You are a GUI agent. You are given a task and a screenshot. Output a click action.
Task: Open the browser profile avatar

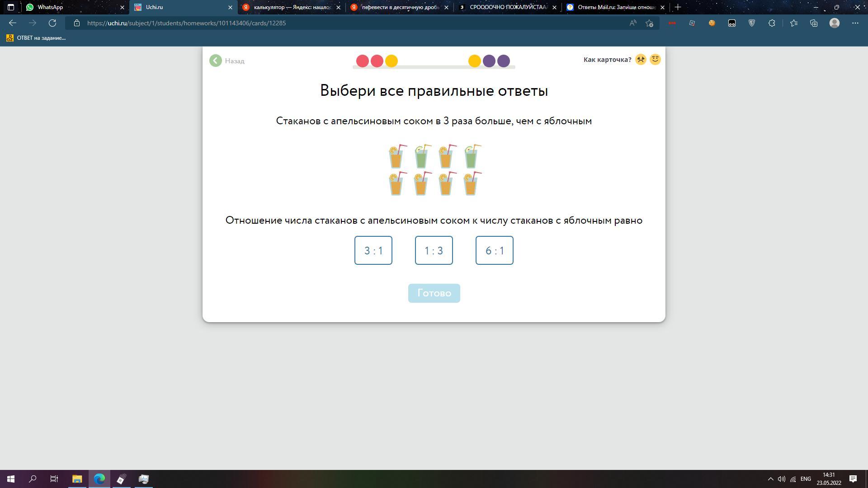tap(835, 23)
